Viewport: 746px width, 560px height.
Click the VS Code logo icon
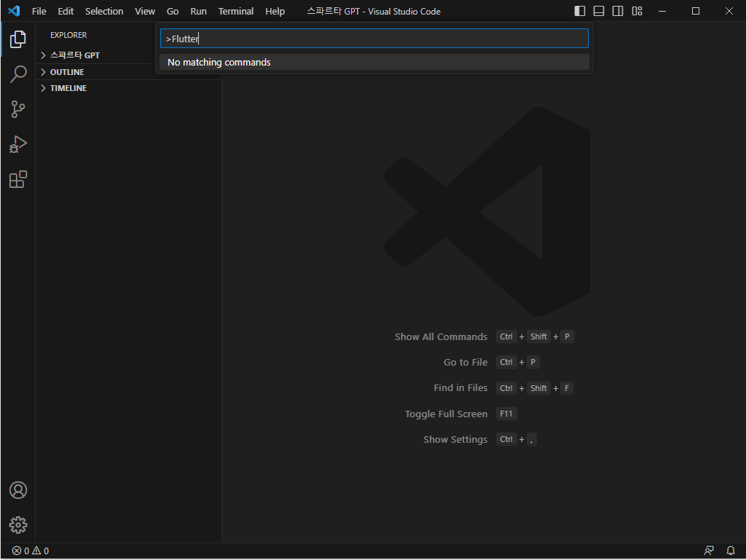pos(14,11)
